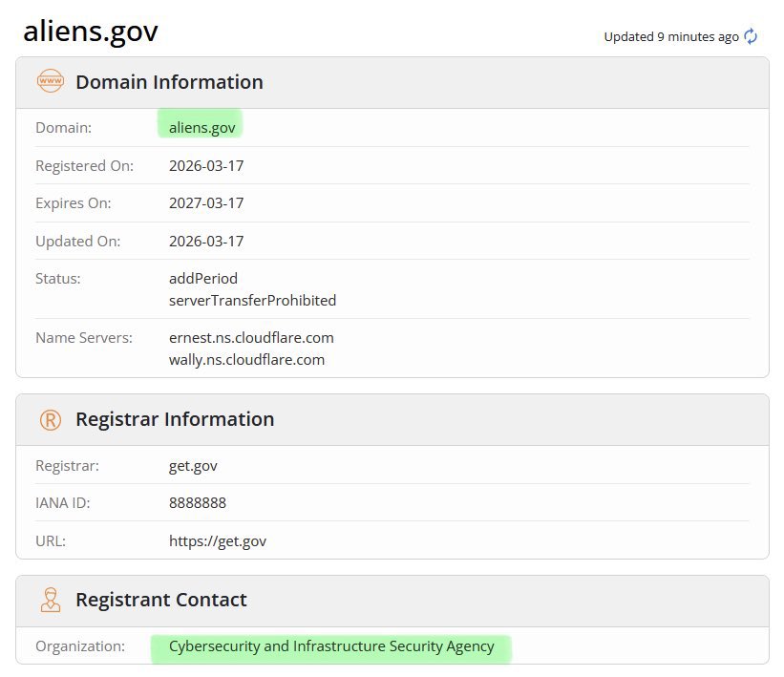Click the Status: label
Viewport: 784px width, 677px height.
pos(58,279)
